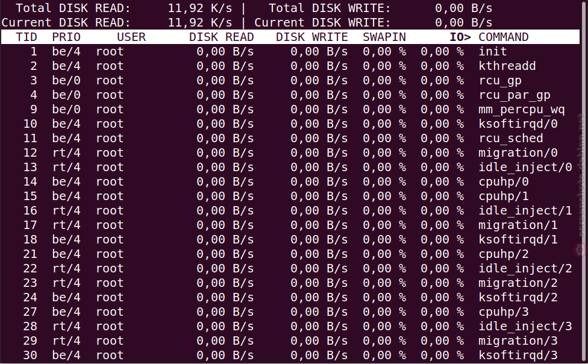Select swapin percentage in ksoftirqd/1 row
Screen dimensions: 588x364
pos(384,239)
